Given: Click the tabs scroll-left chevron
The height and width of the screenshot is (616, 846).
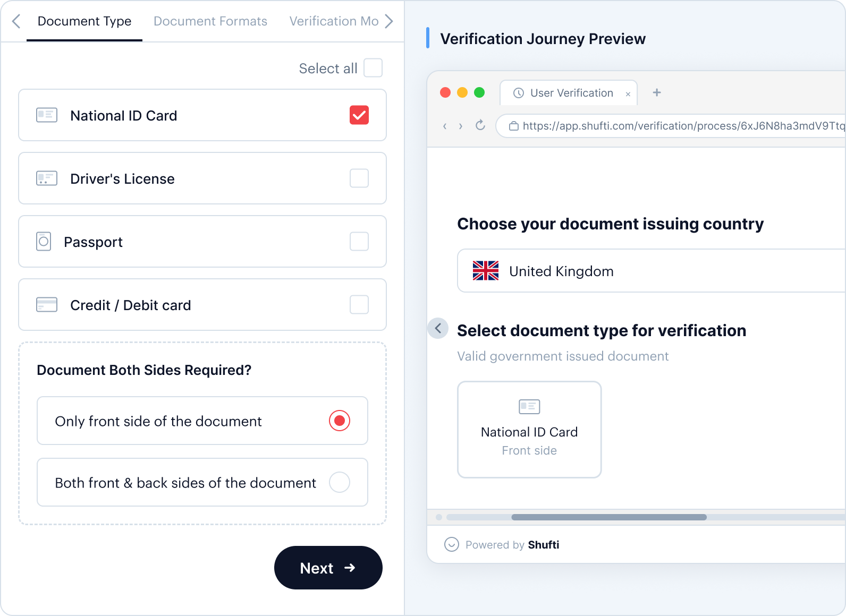Looking at the screenshot, I should tap(16, 21).
